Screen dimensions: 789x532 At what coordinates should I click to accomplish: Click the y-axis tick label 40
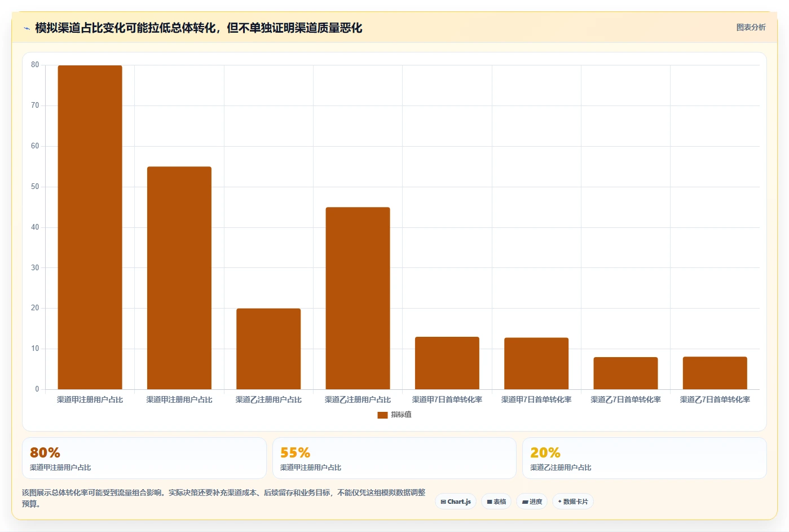[35, 227]
